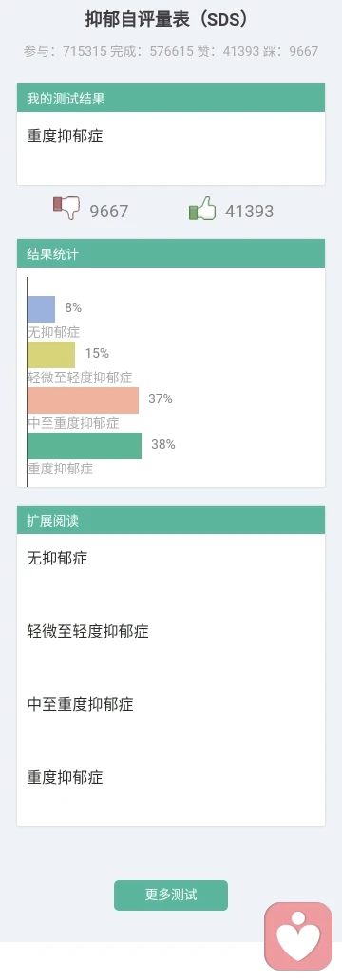342x980 pixels.
Task: Click the 我的测试结果 section header
Action: 171,98
